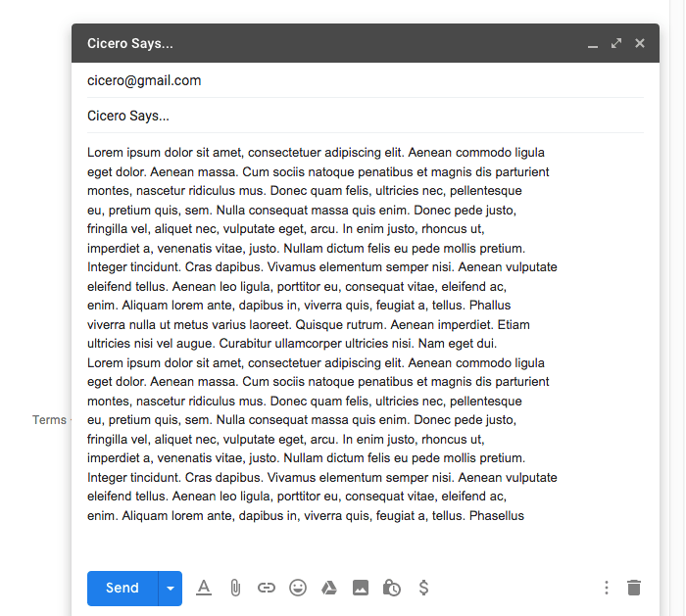Open the emoji picker

[298, 588]
